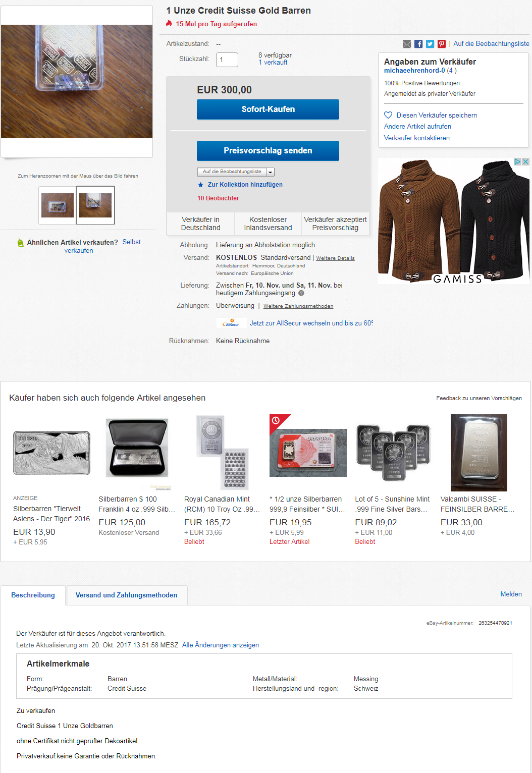
Task: Open the Royal Canadian Mint silver bar listing
Action: (222, 504)
